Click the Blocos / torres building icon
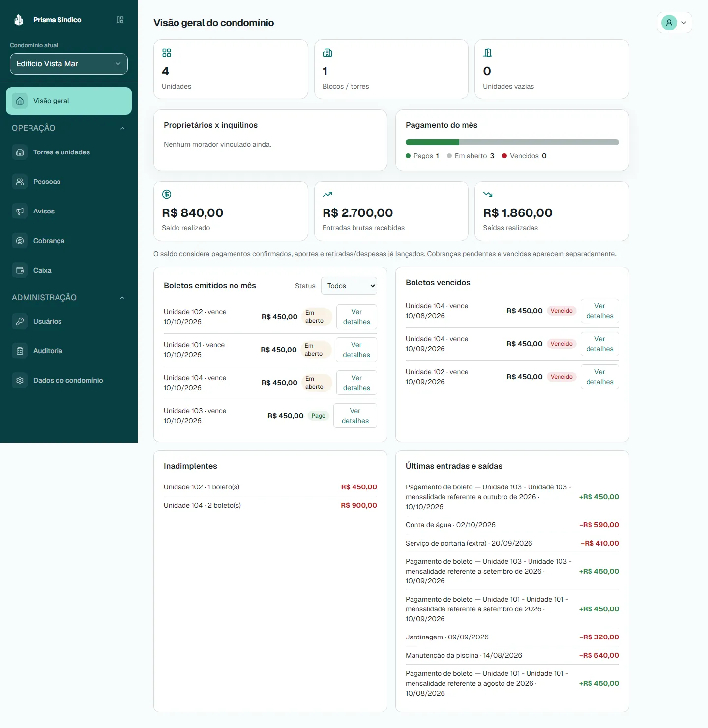Image resolution: width=708 pixels, height=728 pixels. tap(327, 53)
